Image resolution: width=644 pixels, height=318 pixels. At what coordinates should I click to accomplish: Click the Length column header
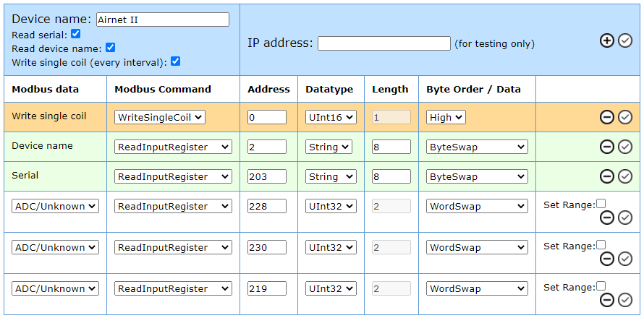click(390, 90)
